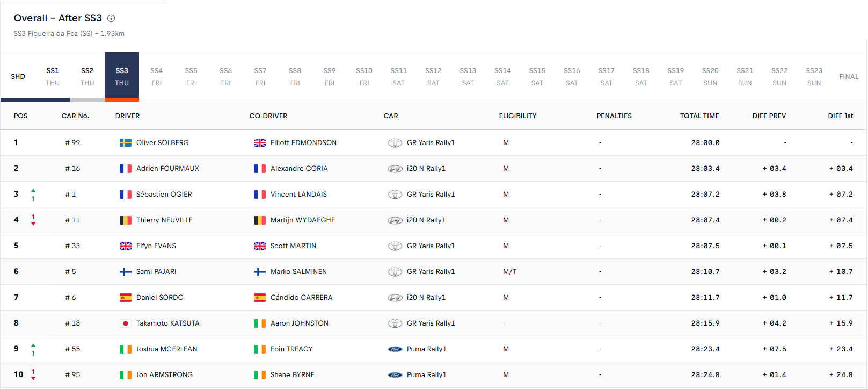Viewport: 868px width, 389px height.
Task: Click Swedish flag next to Oliver Solberg
Action: (126, 143)
